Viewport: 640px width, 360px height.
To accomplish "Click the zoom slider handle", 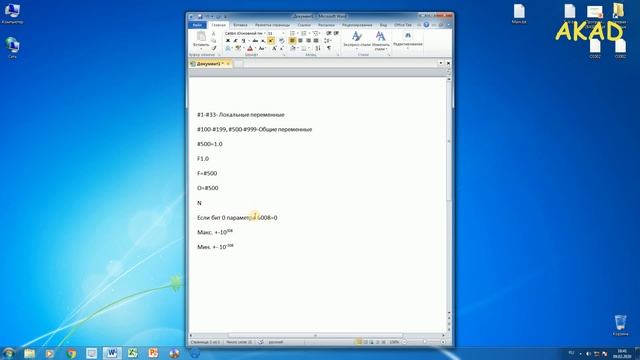I will [x=424, y=342].
